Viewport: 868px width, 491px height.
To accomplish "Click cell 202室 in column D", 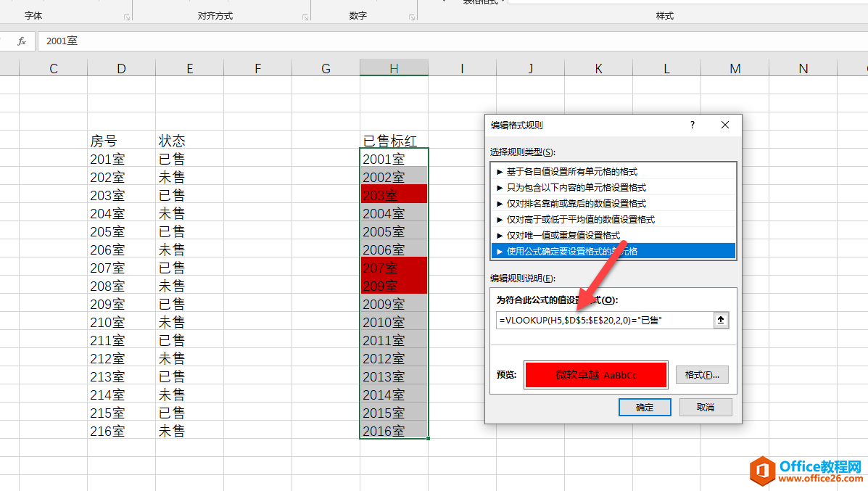I will (121, 177).
